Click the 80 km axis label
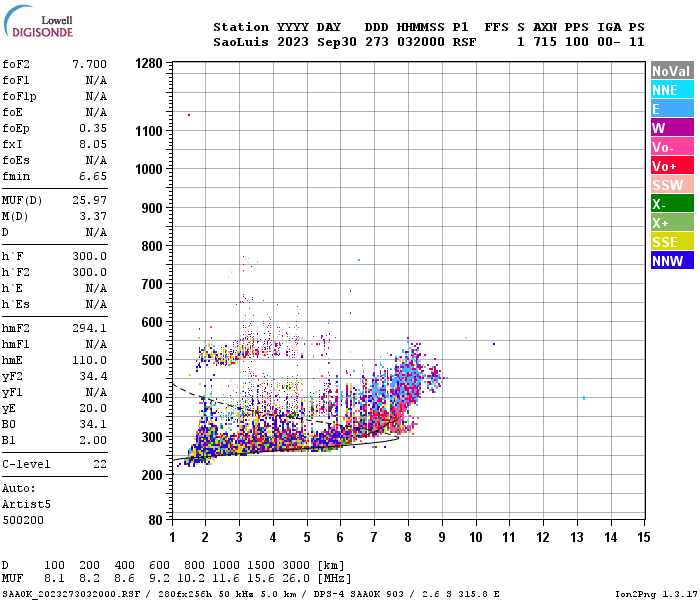Image resolution: width=700 pixels, height=600 pixels. (156, 520)
